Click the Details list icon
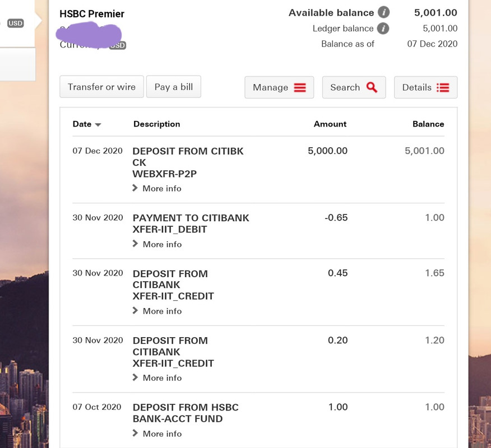The height and width of the screenshot is (448, 491). [443, 87]
